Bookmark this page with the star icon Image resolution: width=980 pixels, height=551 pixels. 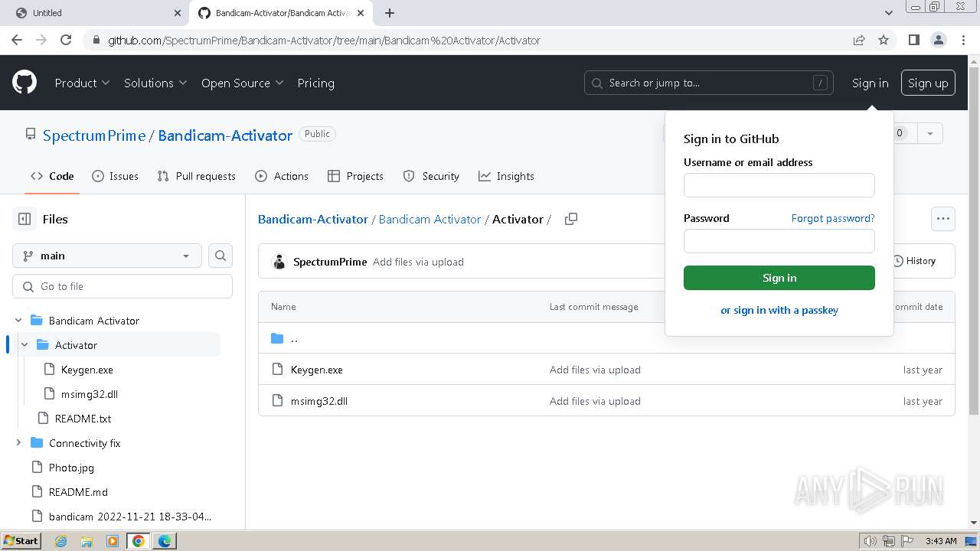tap(884, 40)
